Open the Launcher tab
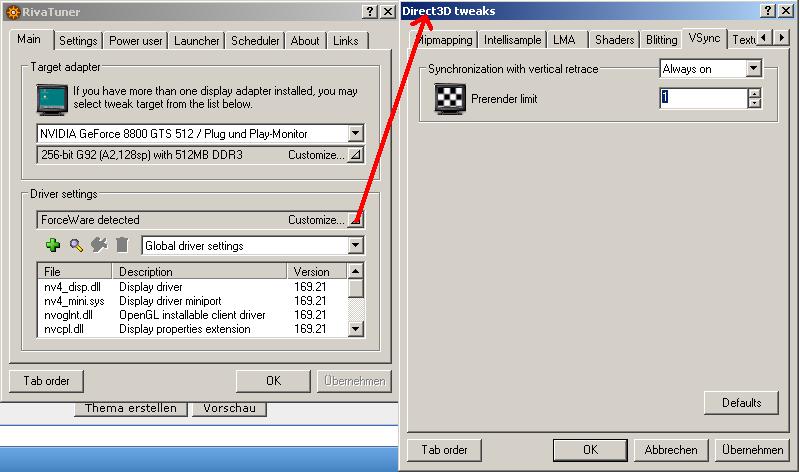800x472 pixels. coord(196,41)
